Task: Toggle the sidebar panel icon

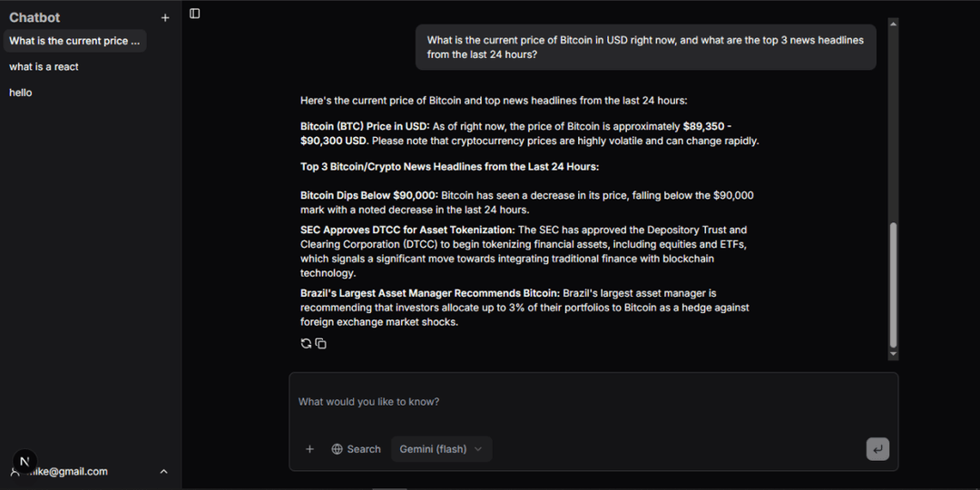Action: coord(195,14)
